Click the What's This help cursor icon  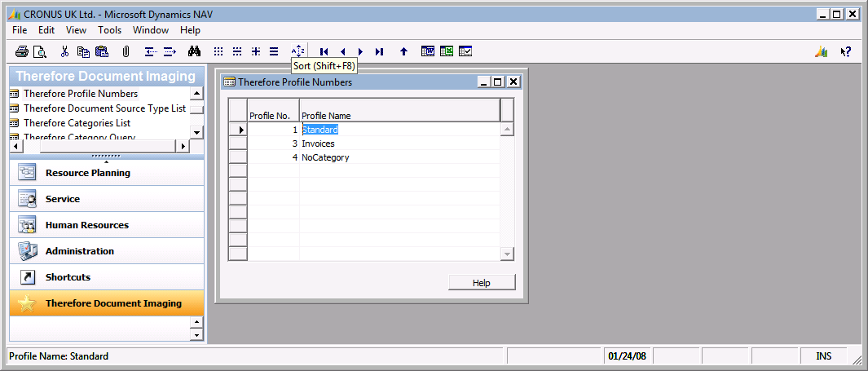click(845, 51)
